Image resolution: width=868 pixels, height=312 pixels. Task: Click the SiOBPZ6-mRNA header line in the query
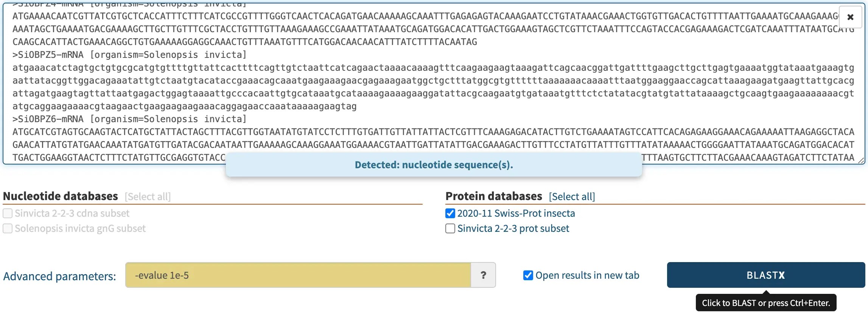click(x=129, y=119)
